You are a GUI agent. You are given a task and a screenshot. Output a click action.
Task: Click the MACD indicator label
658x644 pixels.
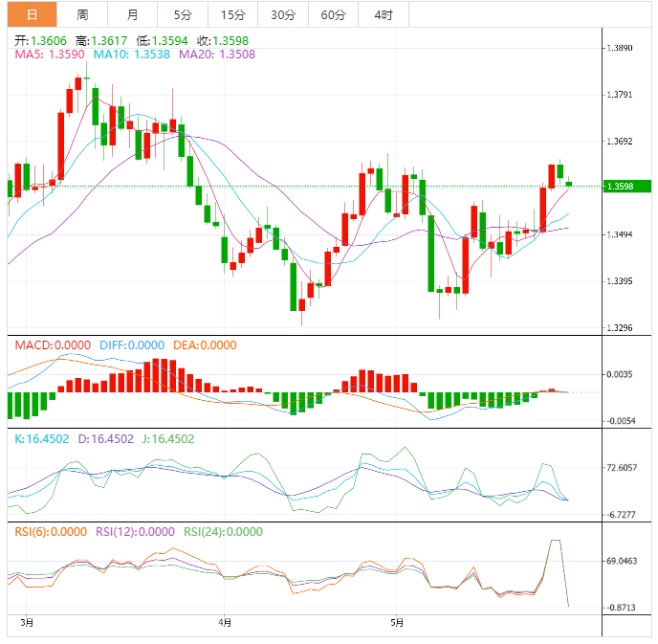tap(46, 345)
